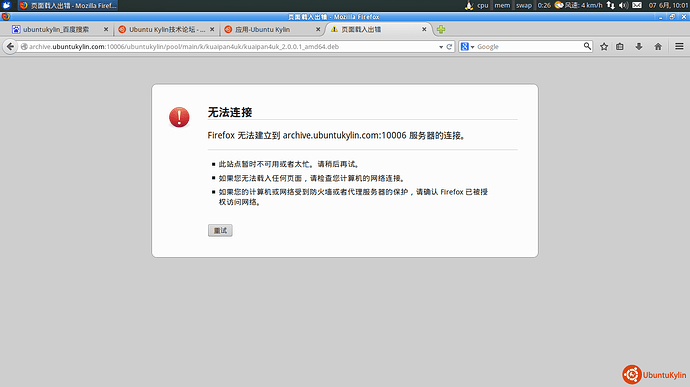Click the Firefox icon in window title bar
This screenshot has height=387, width=690.
[x=6, y=17]
